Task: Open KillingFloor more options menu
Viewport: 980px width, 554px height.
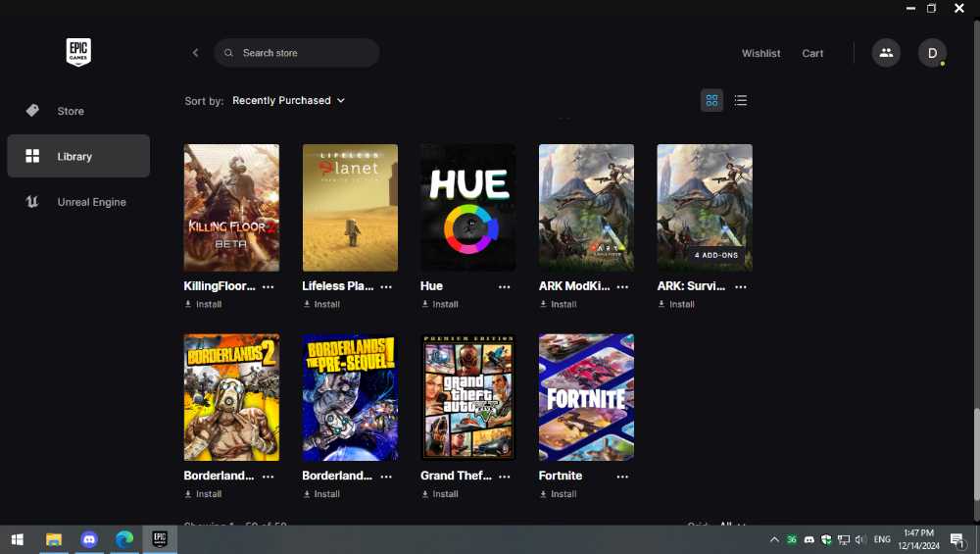Action: tap(269, 286)
